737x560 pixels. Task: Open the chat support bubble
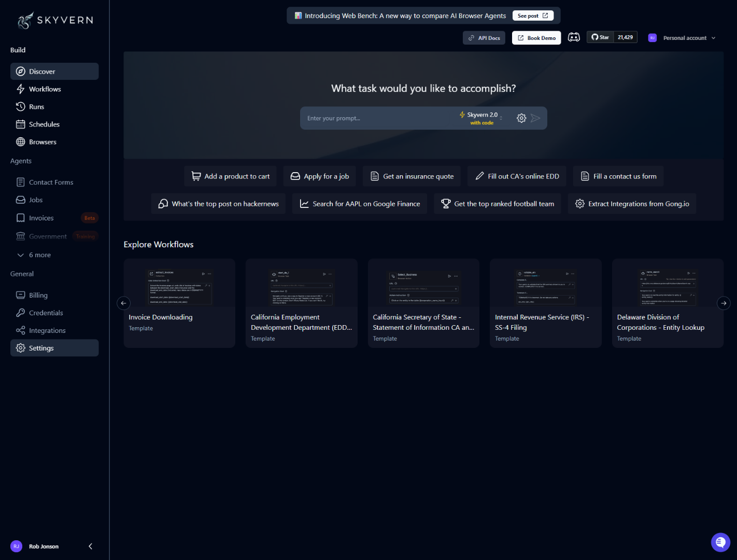point(720,542)
